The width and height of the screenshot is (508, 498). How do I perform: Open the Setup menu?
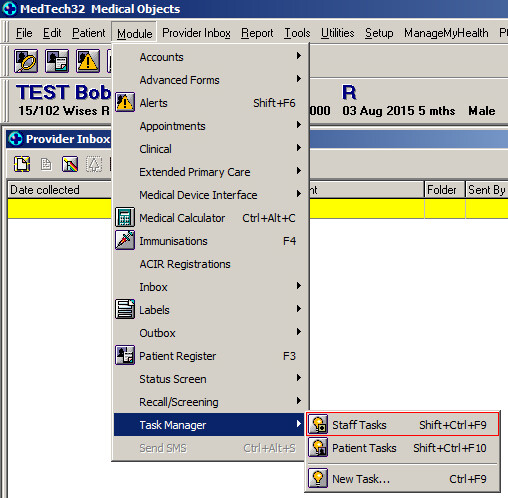(379, 33)
